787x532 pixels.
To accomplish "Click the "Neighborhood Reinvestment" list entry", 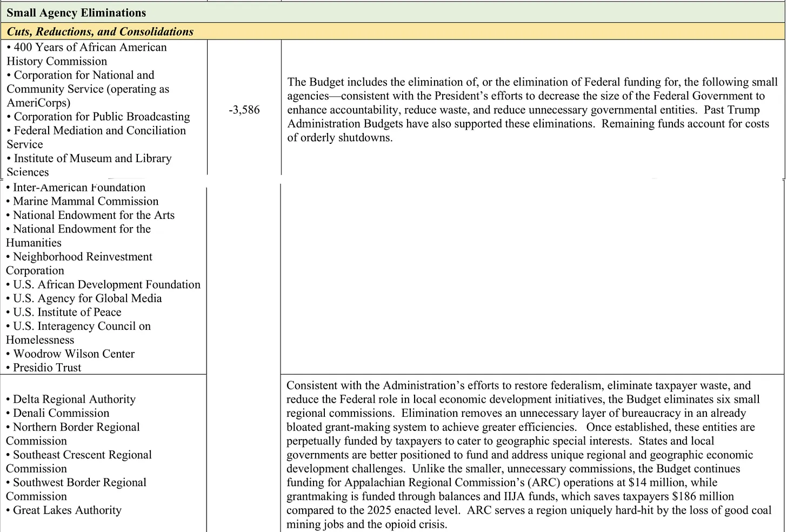I will pos(82,257).
